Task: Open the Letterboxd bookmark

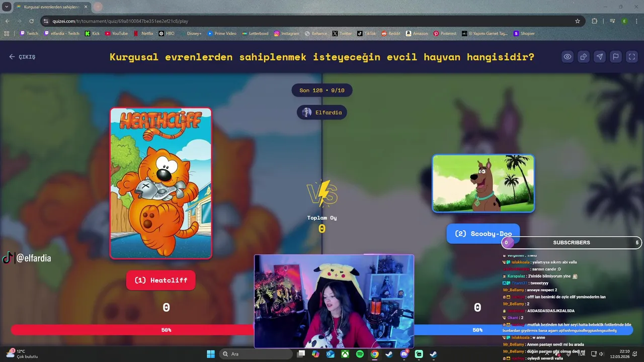Action: pyautogui.click(x=255, y=34)
